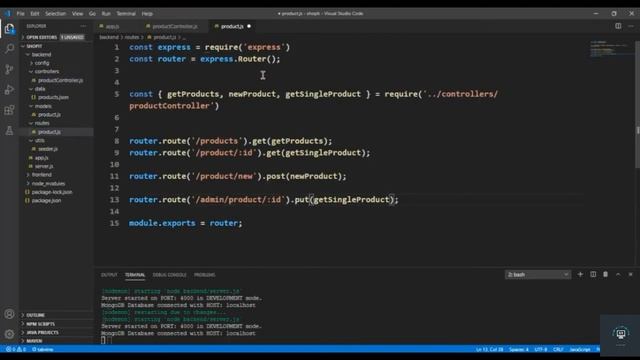
Task: Open package.json in the file tree
Action: click(47, 201)
